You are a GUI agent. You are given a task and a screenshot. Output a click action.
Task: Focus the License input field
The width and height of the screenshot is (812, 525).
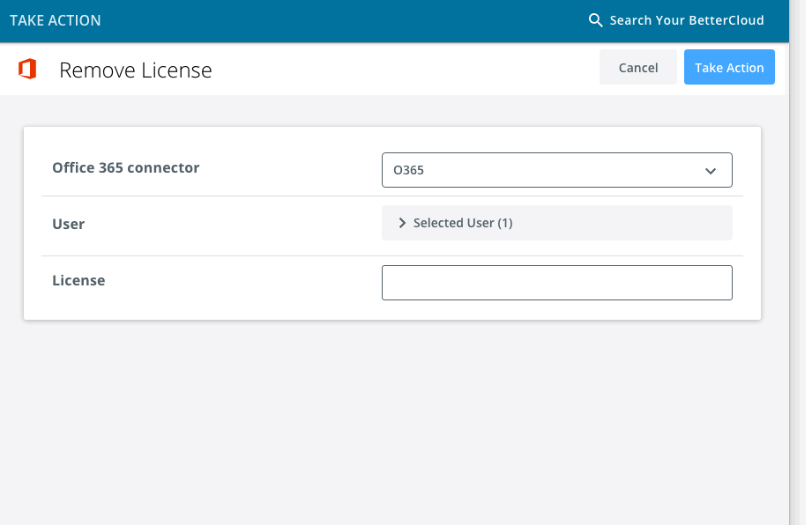click(556, 283)
